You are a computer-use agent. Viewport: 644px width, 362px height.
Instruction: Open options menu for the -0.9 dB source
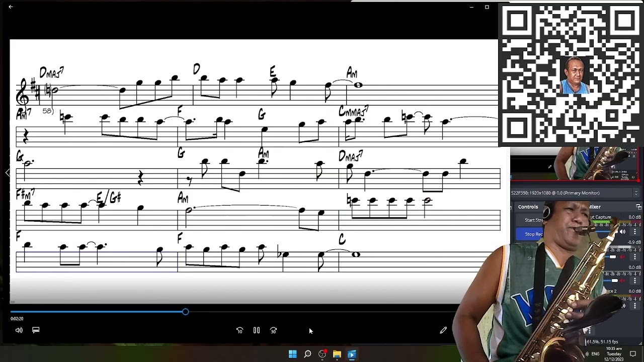pyautogui.click(x=634, y=257)
